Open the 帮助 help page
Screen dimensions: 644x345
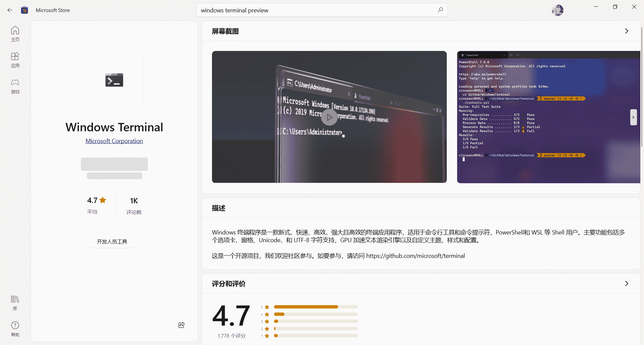pyautogui.click(x=15, y=329)
